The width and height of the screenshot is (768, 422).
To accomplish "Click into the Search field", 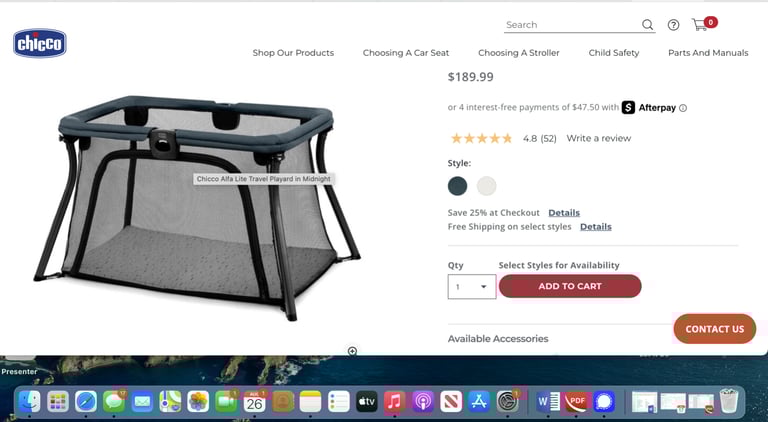I will (572, 25).
